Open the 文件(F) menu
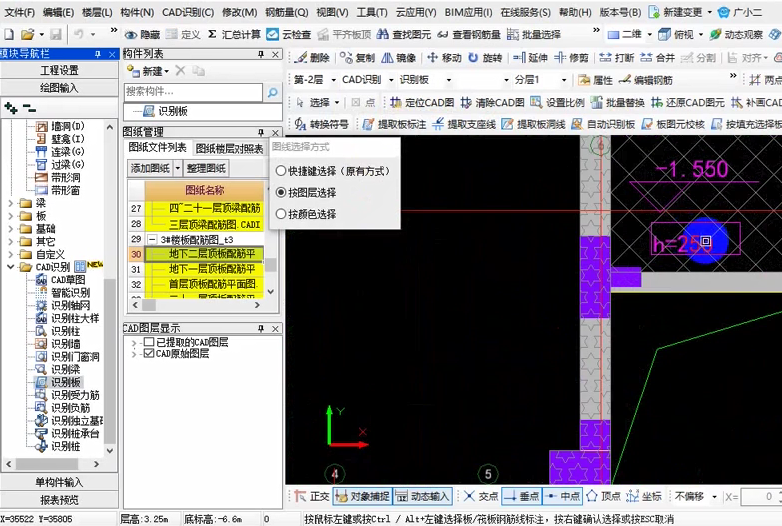The height and width of the screenshot is (526, 782). click(19, 12)
